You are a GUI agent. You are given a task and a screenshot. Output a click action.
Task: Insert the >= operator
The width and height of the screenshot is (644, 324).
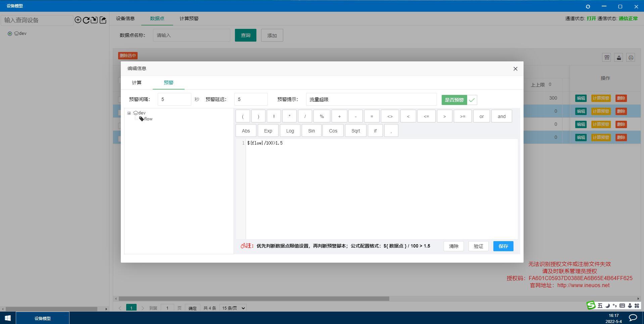click(x=462, y=116)
